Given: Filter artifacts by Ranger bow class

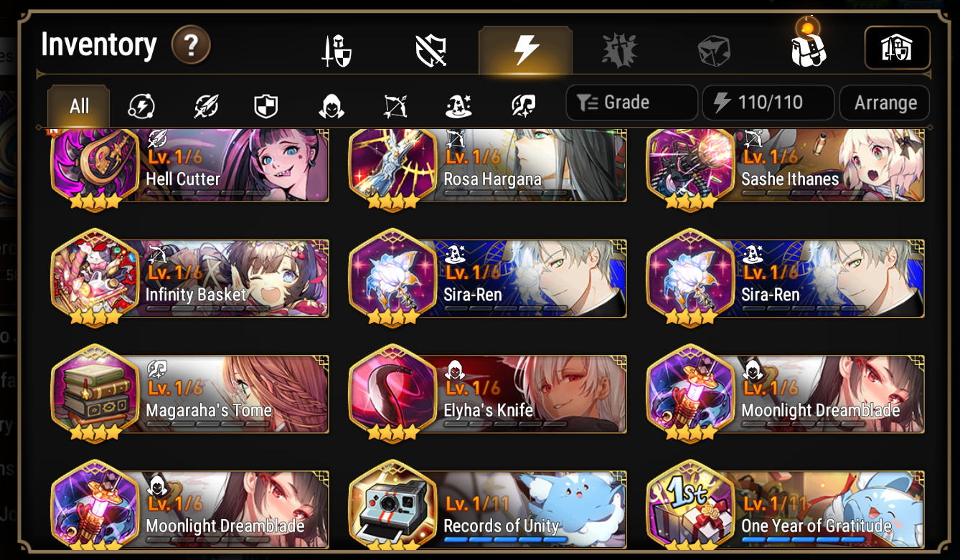Looking at the screenshot, I should tap(395, 107).
